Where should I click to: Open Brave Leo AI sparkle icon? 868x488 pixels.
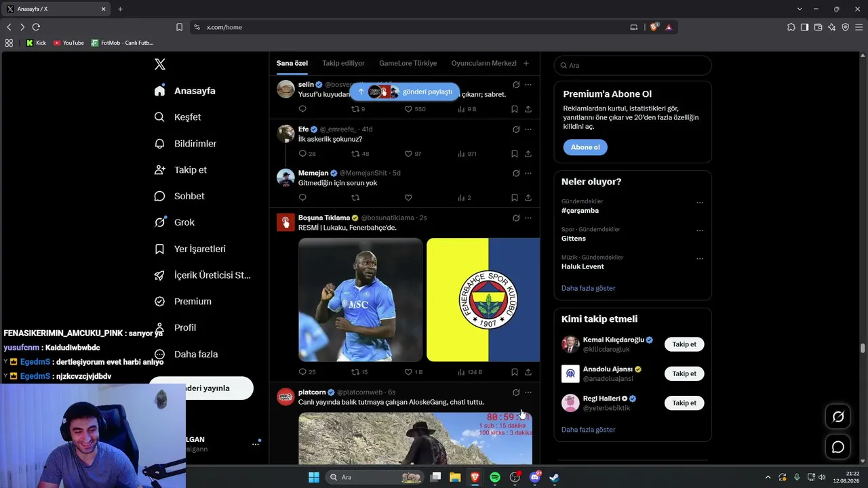(831, 27)
